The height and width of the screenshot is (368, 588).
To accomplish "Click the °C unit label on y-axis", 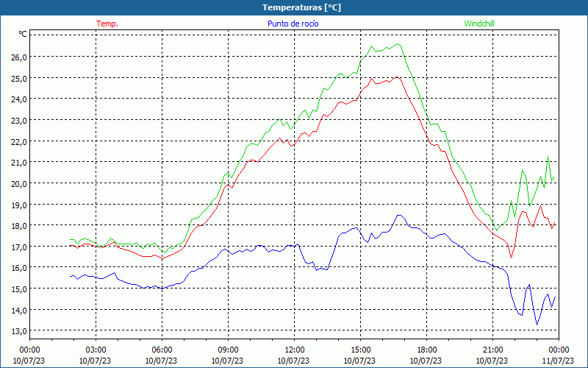I will pyautogui.click(x=23, y=34).
